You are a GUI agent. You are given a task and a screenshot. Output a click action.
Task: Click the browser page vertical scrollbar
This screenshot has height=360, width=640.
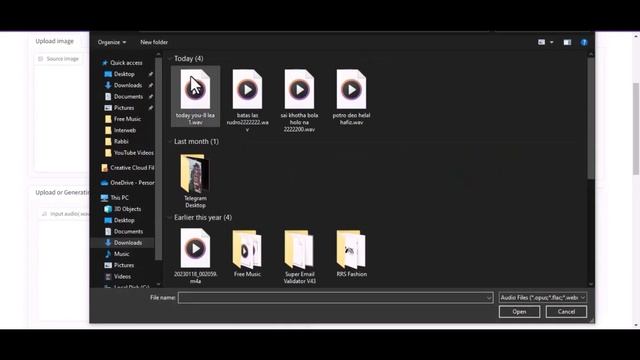tap(636, 129)
